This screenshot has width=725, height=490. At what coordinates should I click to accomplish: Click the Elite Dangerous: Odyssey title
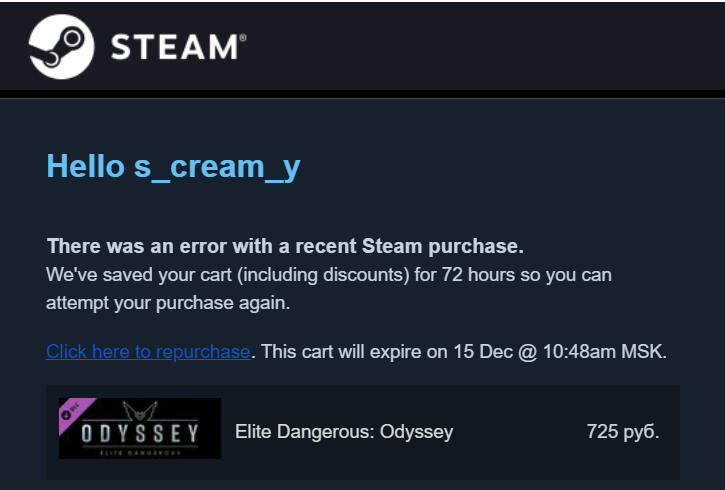pyautogui.click(x=344, y=432)
